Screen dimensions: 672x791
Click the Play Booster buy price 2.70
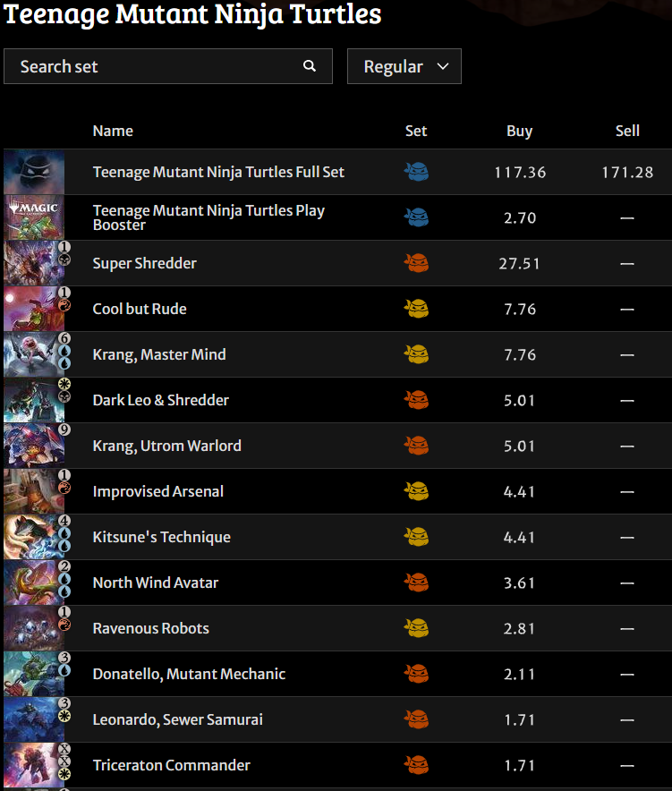pos(520,218)
